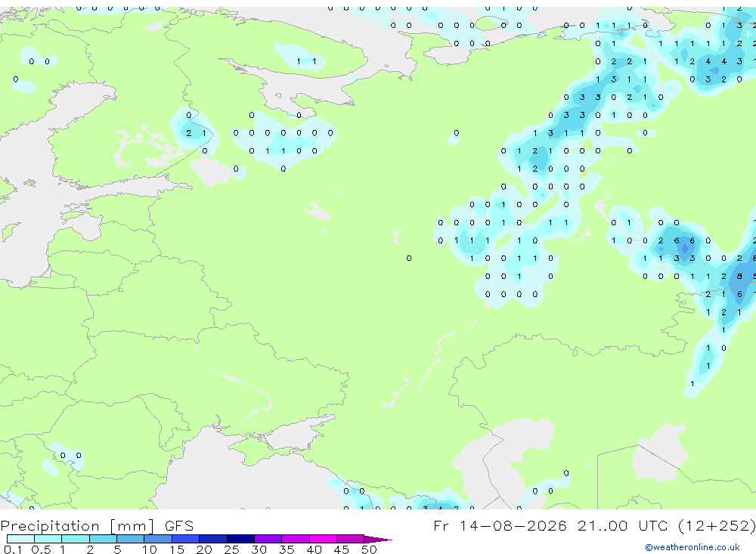Select the legend scale label "25"
The image size is (756, 554).
pos(231,549)
